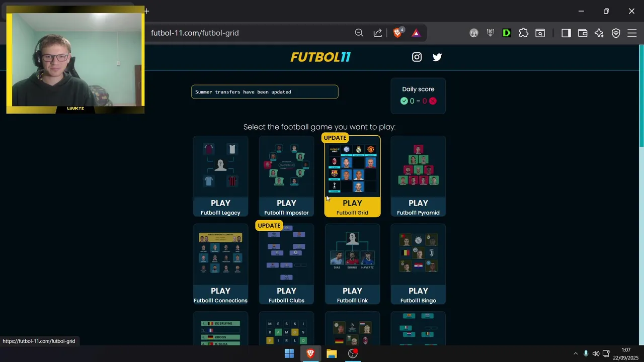This screenshot has height=362, width=644.
Task: Open the Brave Wallet
Action: (583, 33)
